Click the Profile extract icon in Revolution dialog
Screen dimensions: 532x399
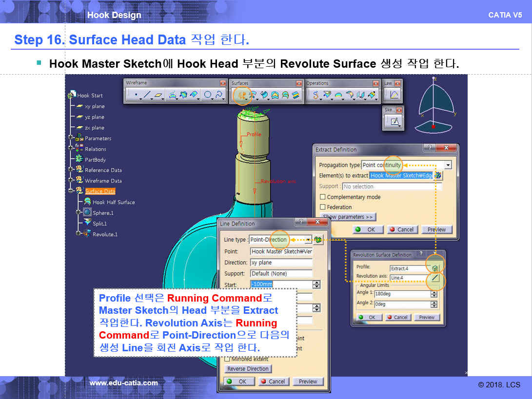tap(435, 268)
